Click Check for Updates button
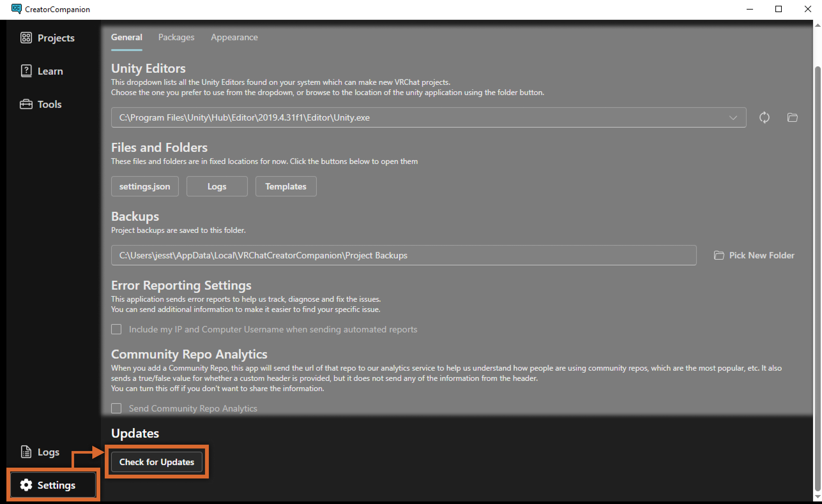 pyautogui.click(x=156, y=462)
